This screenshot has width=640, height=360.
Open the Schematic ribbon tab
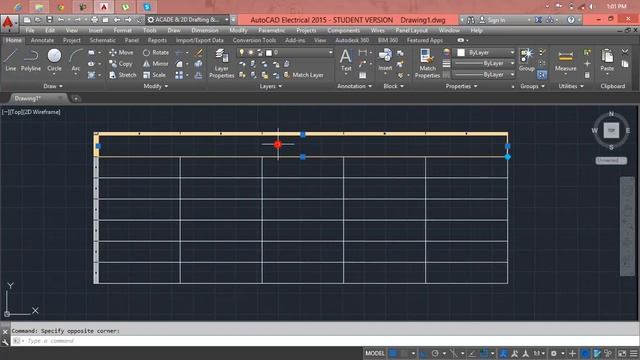point(102,40)
